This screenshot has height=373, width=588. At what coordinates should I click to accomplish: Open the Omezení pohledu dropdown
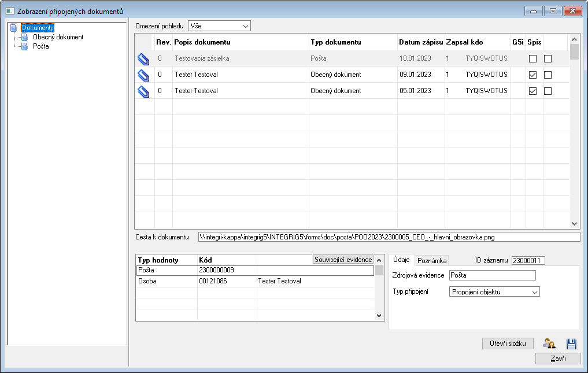(x=219, y=26)
